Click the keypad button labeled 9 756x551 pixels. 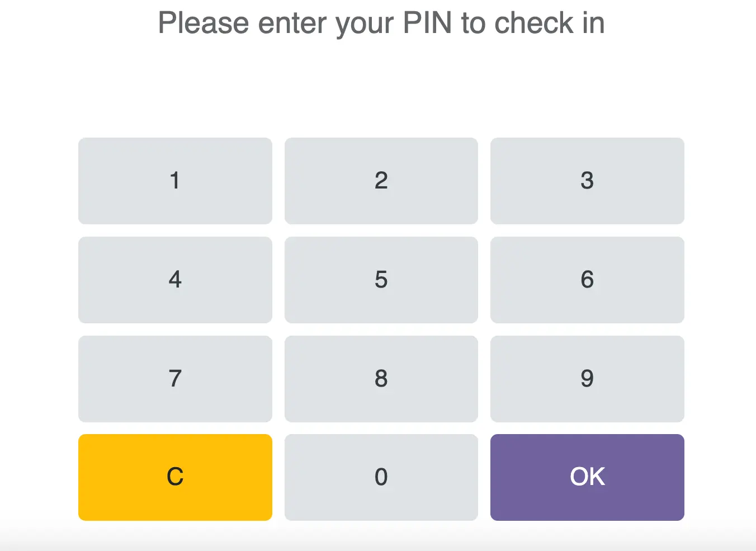point(587,379)
